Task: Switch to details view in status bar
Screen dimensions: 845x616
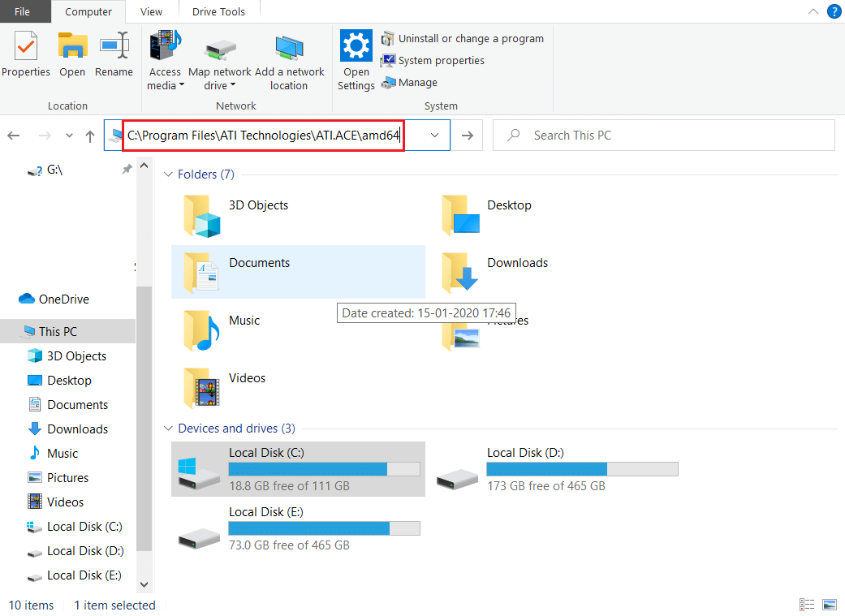Action: pos(807,605)
